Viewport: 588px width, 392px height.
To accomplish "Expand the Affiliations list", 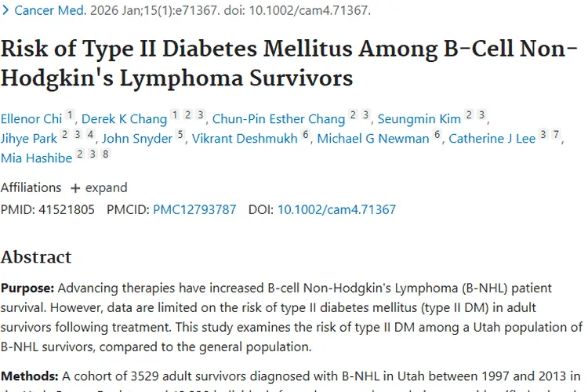I will (x=106, y=188).
